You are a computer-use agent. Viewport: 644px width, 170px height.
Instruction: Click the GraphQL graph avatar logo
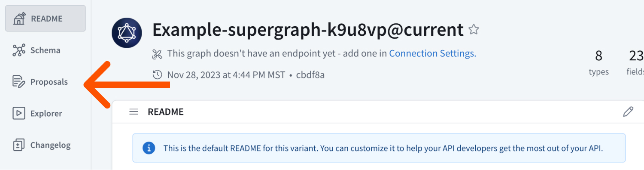pos(127,33)
